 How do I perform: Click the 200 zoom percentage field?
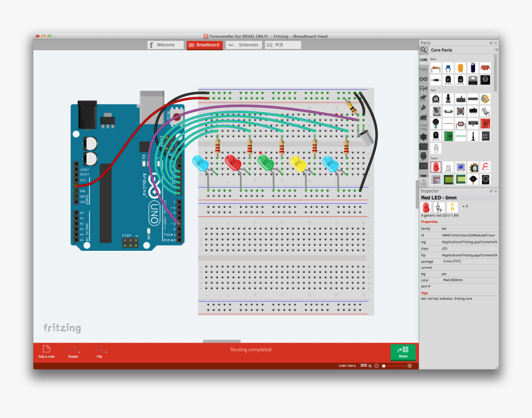[x=364, y=365]
